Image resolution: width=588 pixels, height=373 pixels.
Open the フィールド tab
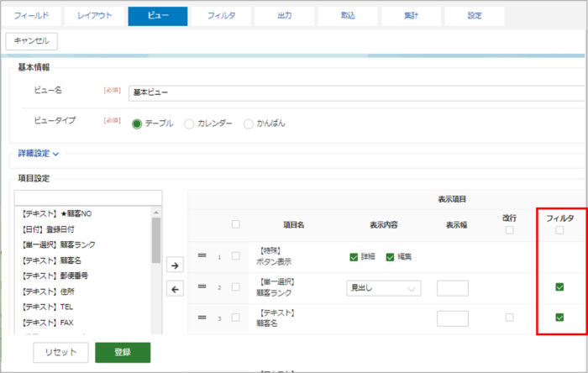(32, 16)
